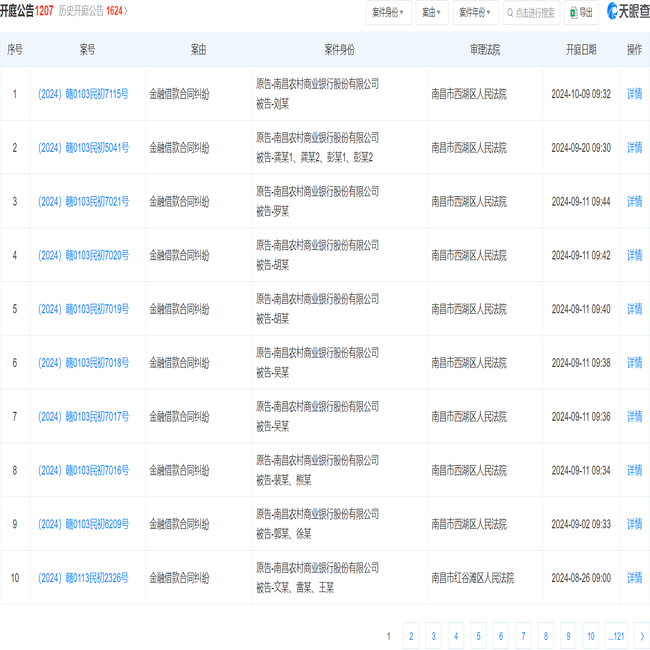Screen dimensions: 650x650
Task: Open case (2024)赣0103民初7115号
Action: click(x=83, y=94)
